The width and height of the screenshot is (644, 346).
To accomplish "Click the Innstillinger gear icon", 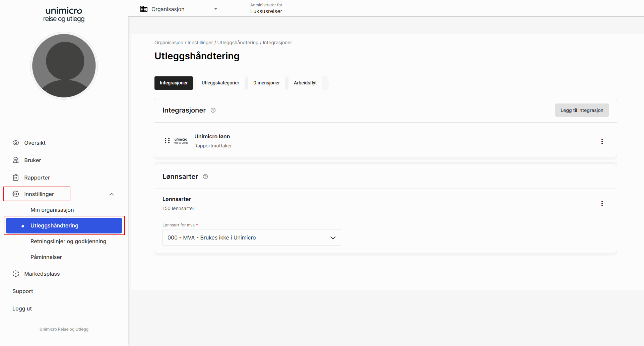I will coord(16,194).
